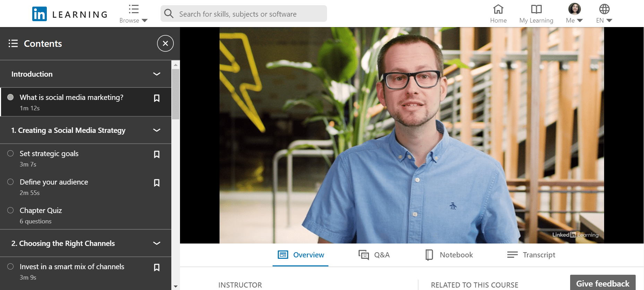Open the EN language dropdown
Viewport: 644px width, 290px height.
pyautogui.click(x=604, y=14)
